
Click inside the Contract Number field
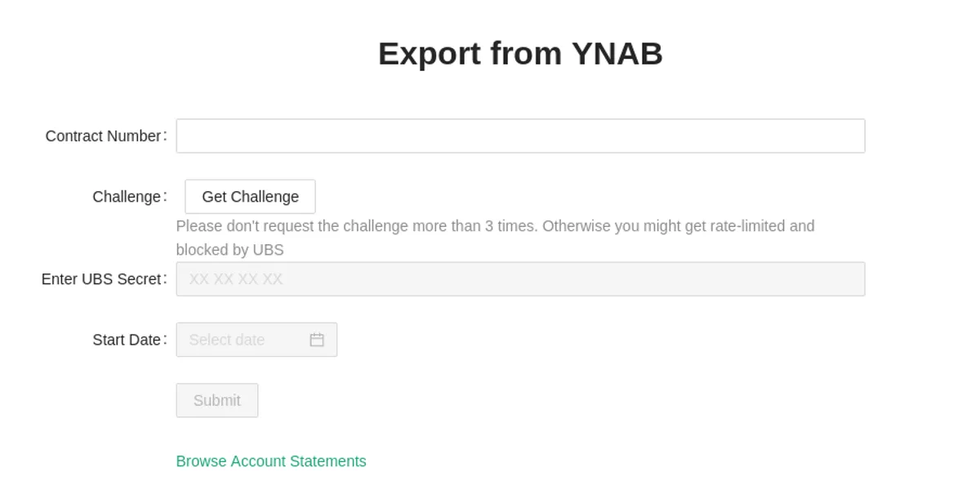[520, 136]
